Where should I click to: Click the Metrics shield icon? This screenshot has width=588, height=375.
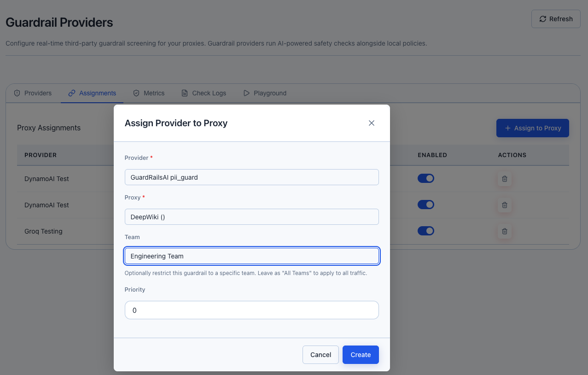point(136,93)
